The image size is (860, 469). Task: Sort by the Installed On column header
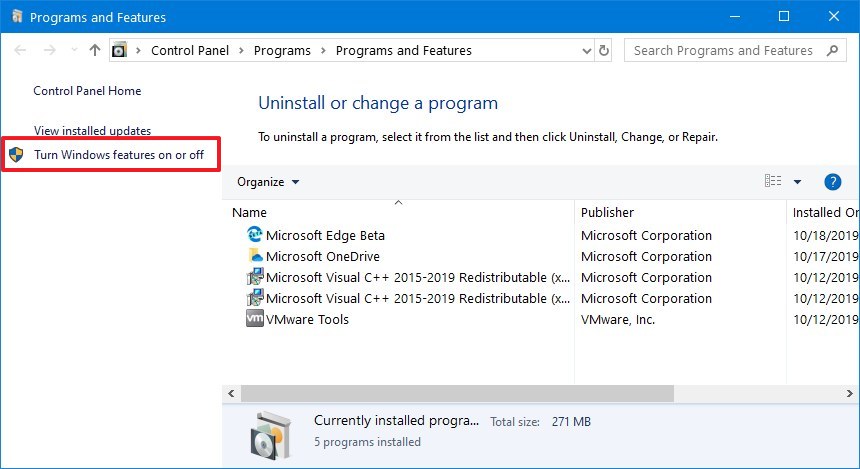[823, 212]
